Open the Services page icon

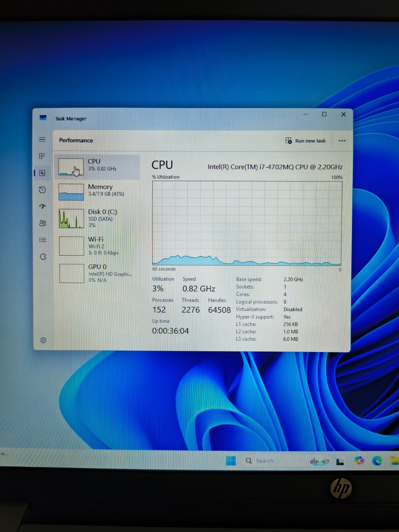(43, 257)
